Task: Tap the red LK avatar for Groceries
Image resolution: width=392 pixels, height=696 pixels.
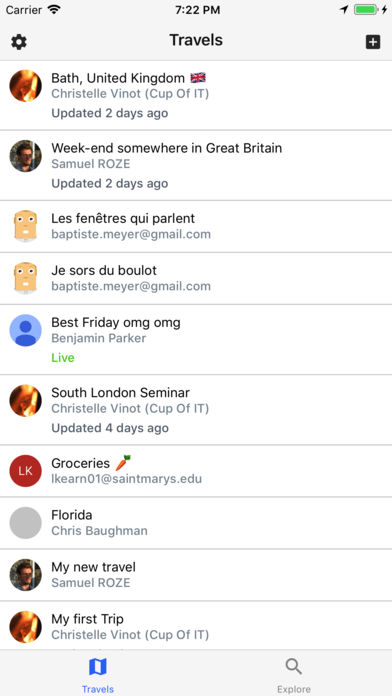Action: point(26,471)
